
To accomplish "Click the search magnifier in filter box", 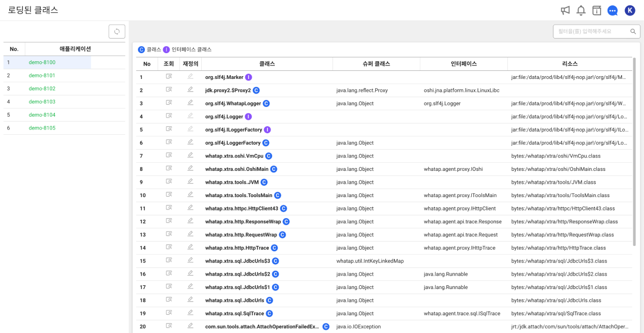I will coord(633,32).
